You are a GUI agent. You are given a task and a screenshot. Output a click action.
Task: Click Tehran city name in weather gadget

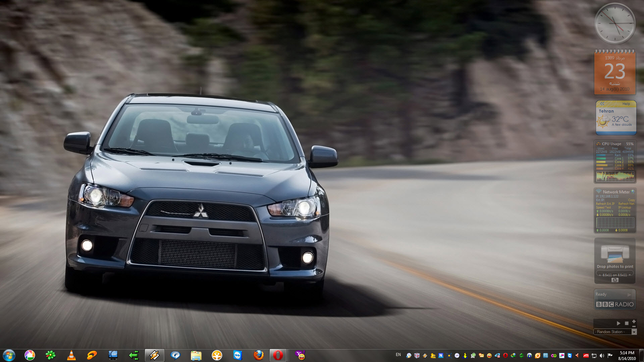click(x=606, y=111)
